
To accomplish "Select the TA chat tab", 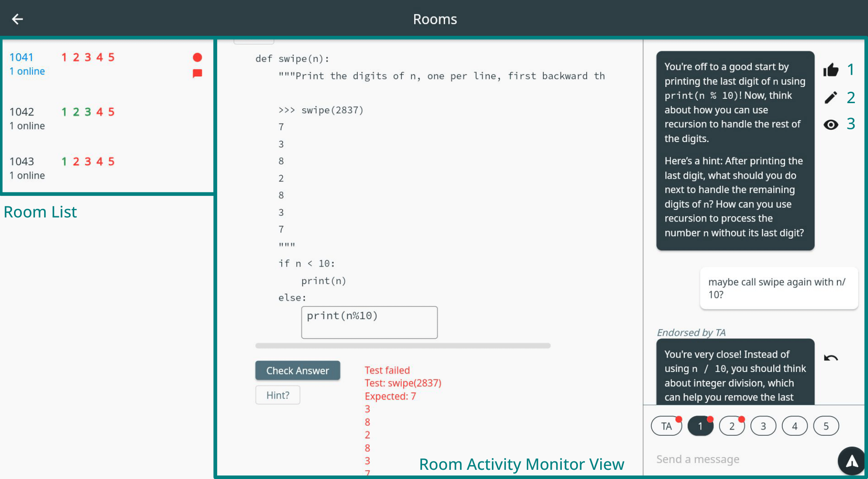I will pos(666,426).
